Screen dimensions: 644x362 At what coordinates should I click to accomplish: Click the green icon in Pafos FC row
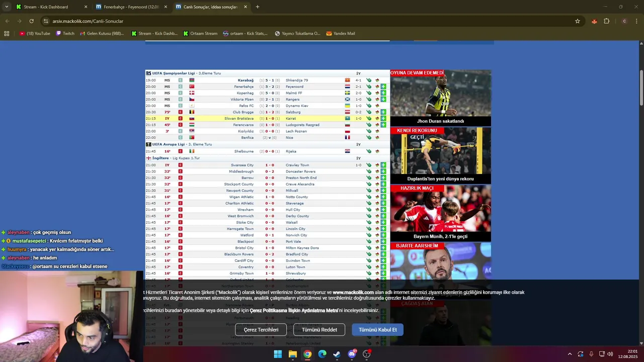[x=369, y=106]
